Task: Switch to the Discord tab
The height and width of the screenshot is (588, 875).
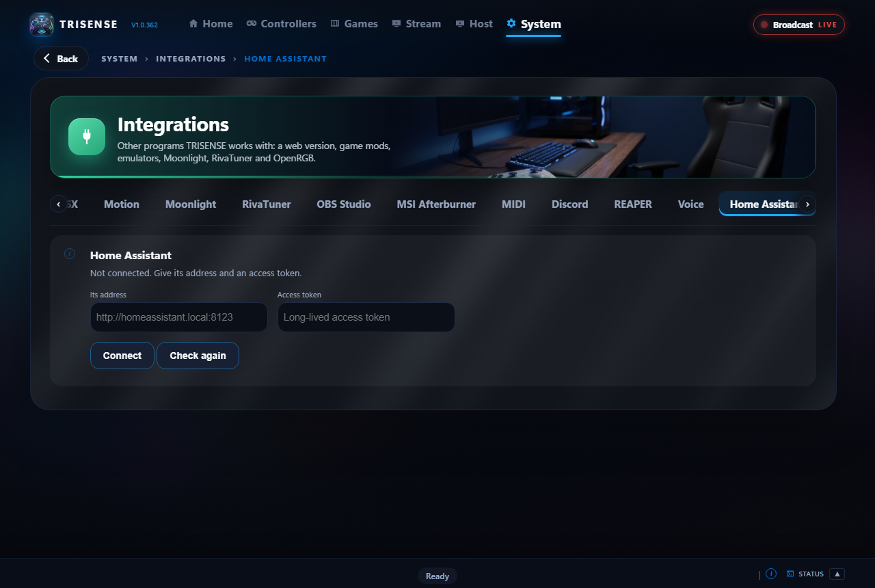Action: [570, 204]
